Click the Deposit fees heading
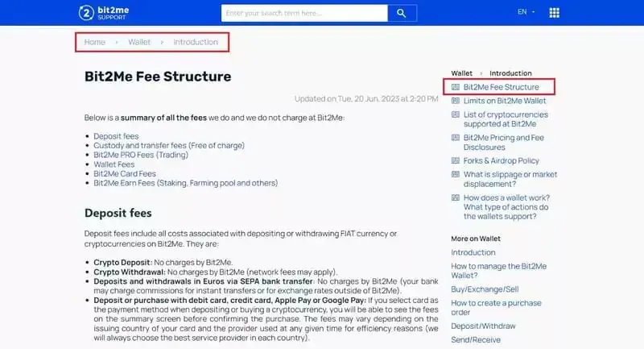Viewport: 644px width, 349px height. 118,213
